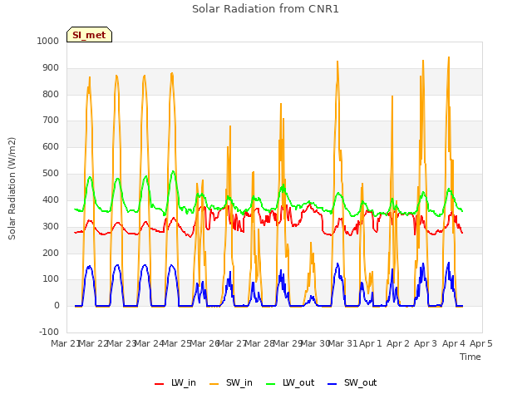The width and height of the screenshot is (532, 399).
Task: Click the SI_met annotation label
Action: pos(89,35)
